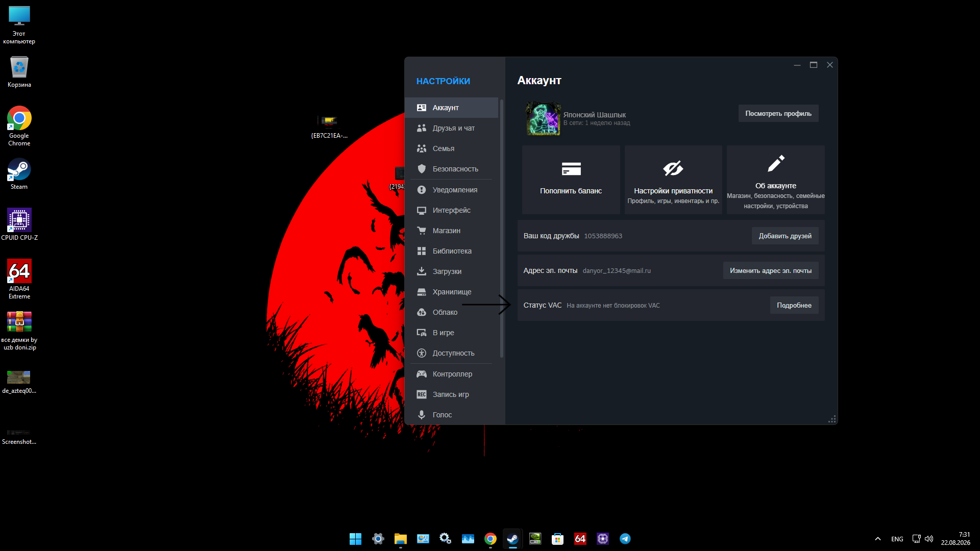
Task: Open the Windows Start menu
Action: click(356, 539)
